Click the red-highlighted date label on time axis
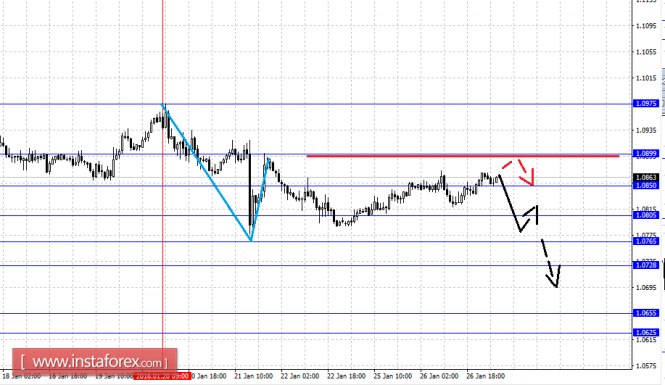Image resolution: width=665 pixels, height=385 pixels. 162,376
